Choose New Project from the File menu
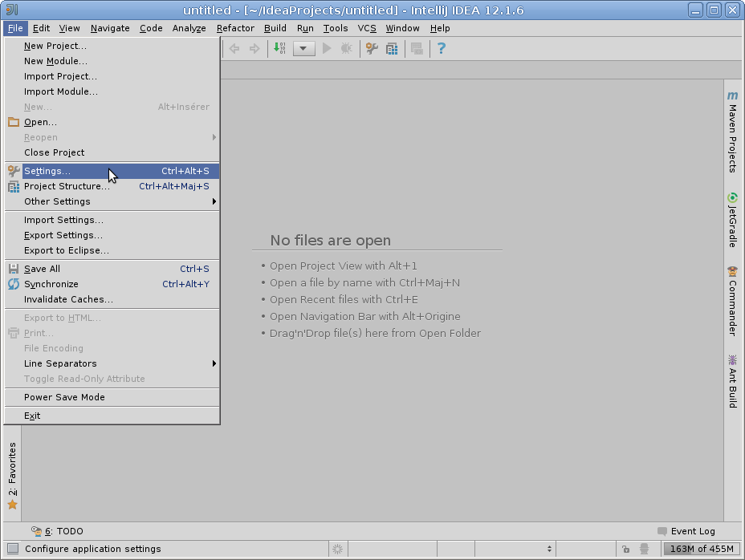The width and height of the screenshot is (745, 560). coord(112,46)
